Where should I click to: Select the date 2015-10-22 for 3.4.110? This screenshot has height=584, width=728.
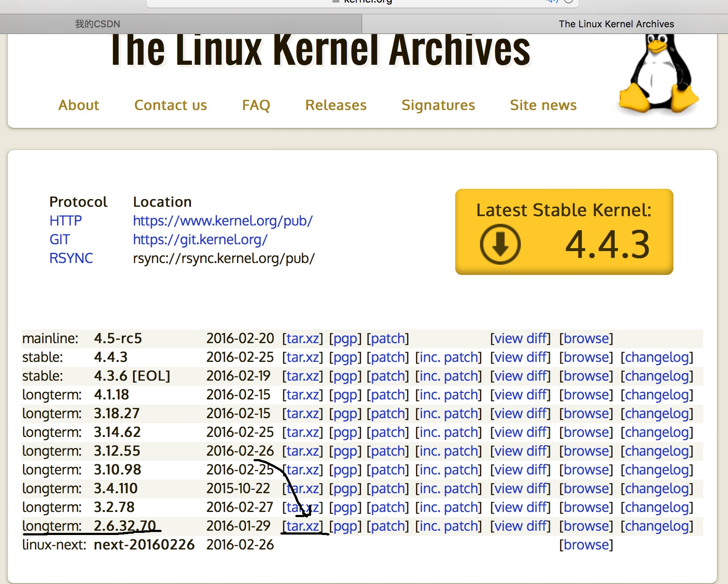(238, 489)
